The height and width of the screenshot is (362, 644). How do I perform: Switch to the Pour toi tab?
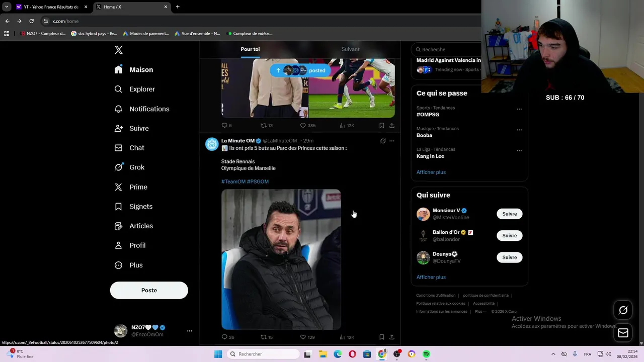(x=250, y=49)
